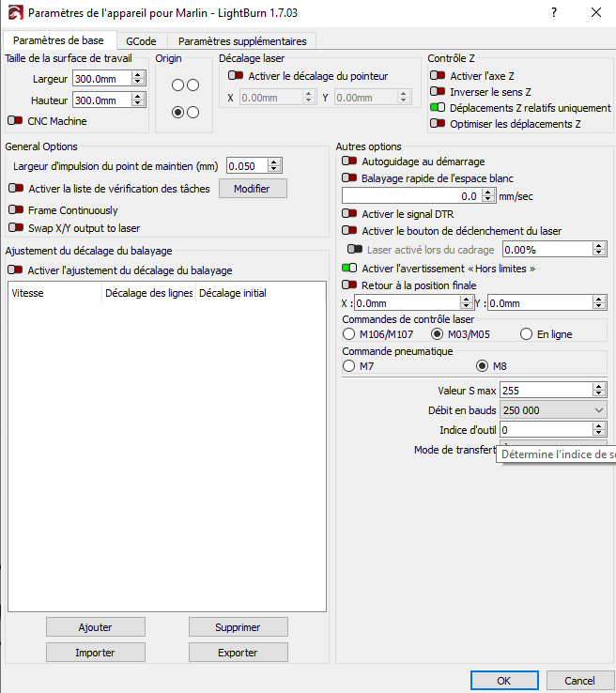The image size is (616, 693).
Task: Click the Hauteur spinner arrows
Action: click(x=138, y=100)
